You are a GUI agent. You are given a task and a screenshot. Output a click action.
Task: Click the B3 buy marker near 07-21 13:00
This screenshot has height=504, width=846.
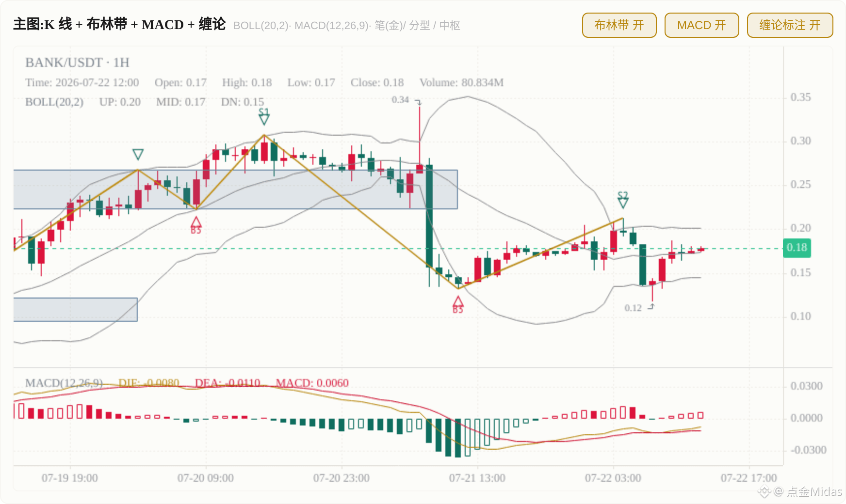click(458, 305)
